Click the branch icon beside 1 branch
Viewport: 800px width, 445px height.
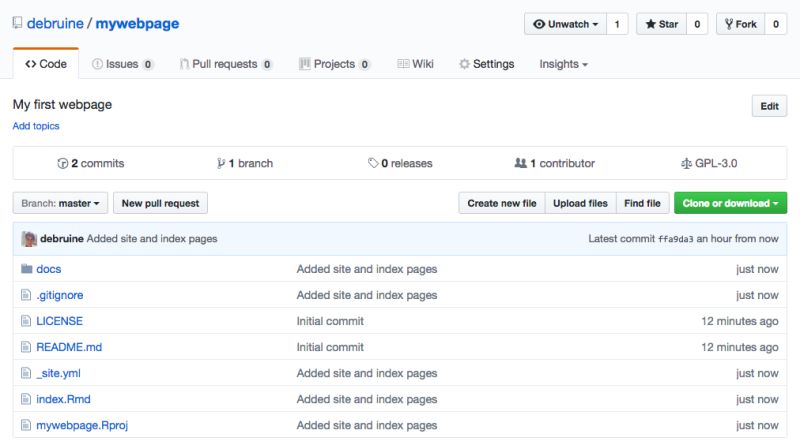221,163
